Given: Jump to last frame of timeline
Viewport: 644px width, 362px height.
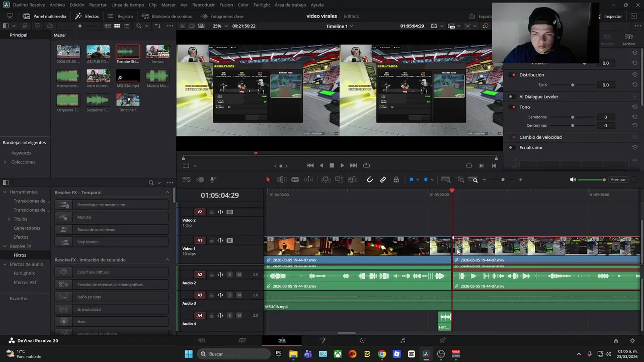Looking at the screenshot, I should [x=353, y=165].
